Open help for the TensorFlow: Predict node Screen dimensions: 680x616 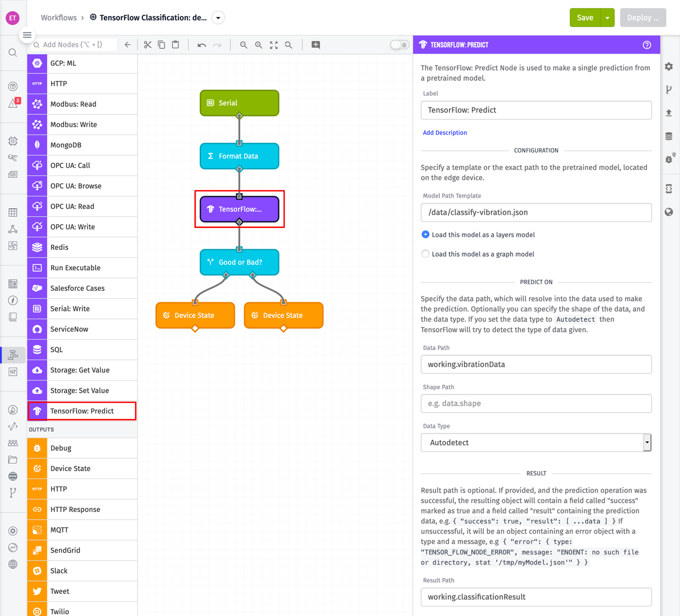[647, 45]
